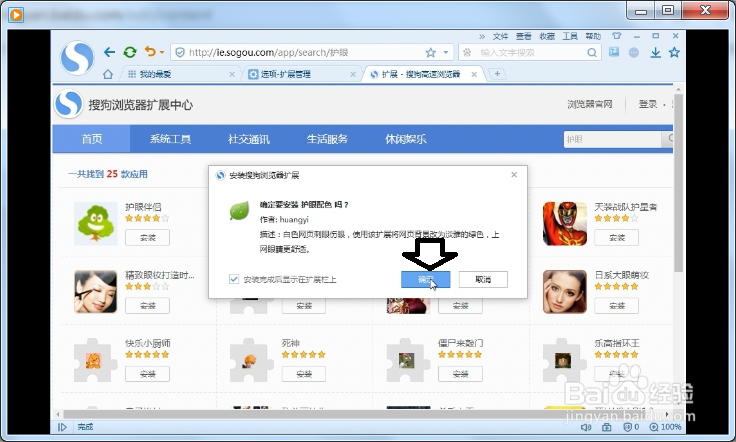Click the 护眼伴侣 green tree icon
This screenshot has width=736, height=442.
click(x=96, y=224)
